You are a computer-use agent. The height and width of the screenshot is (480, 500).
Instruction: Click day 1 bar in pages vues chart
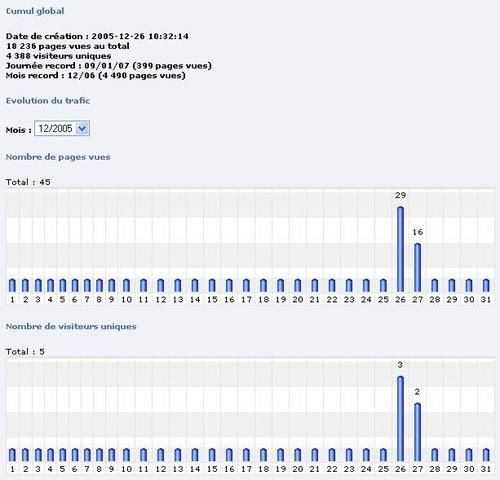pyautogui.click(x=12, y=285)
